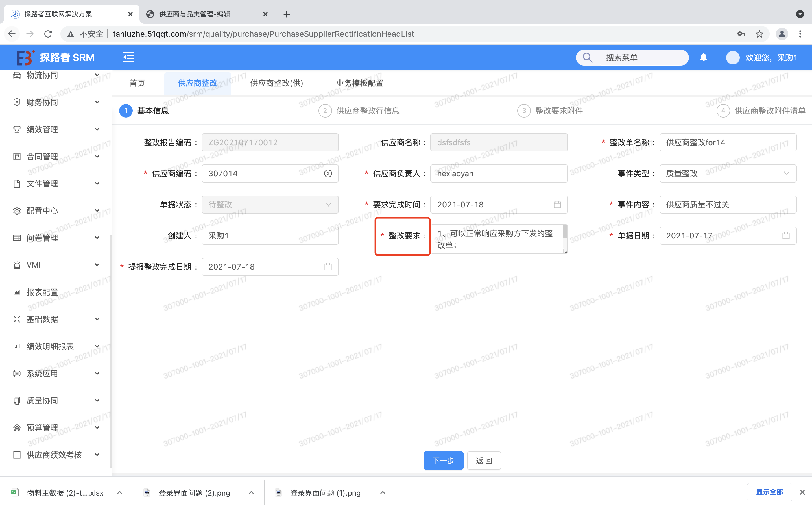Viewport: 812px width, 508px height.
Task: Click the 返回 button
Action: tap(484, 460)
